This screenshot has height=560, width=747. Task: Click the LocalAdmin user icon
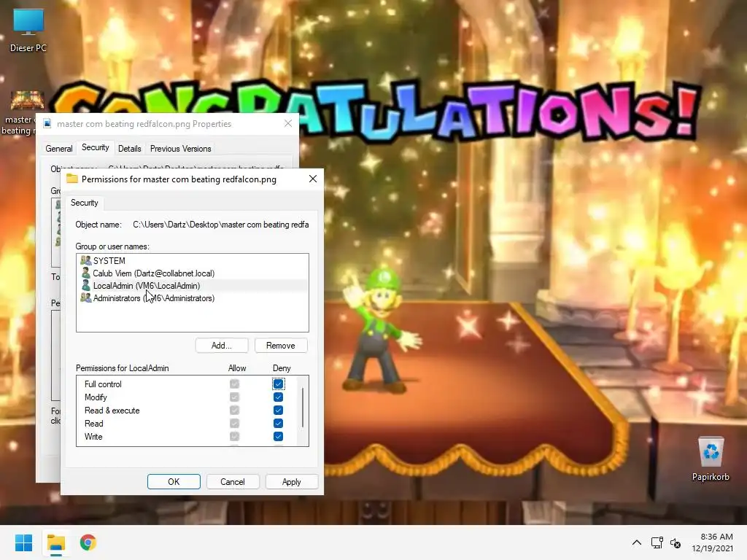(86, 285)
